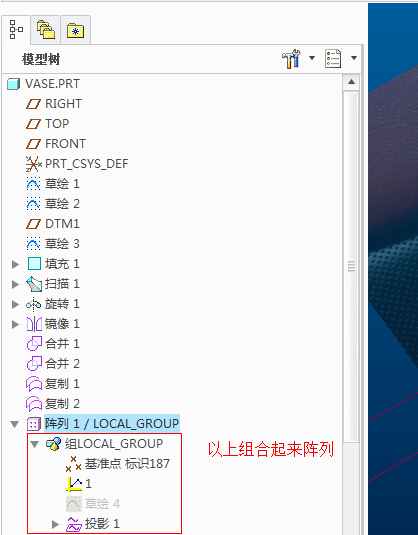The width and height of the screenshot is (418, 535).
Task: Click the 填充 1 label
Action: (x=62, y=264)
